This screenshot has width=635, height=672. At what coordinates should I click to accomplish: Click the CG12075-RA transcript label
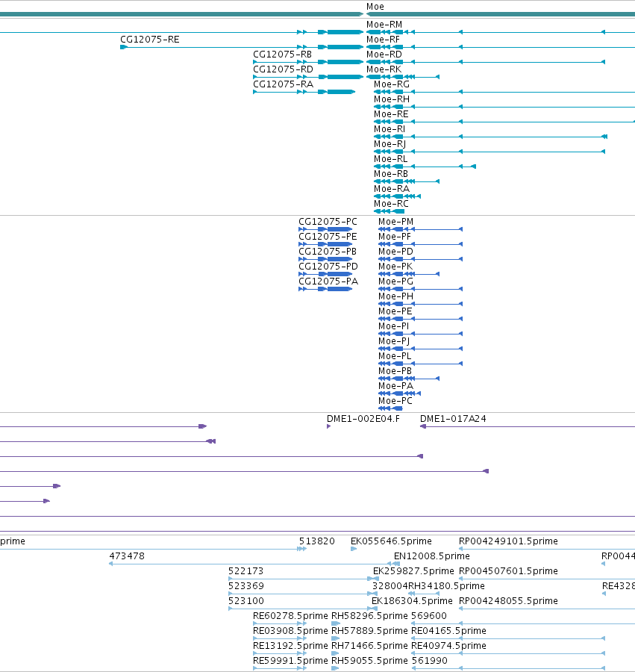tap(283, 84)
